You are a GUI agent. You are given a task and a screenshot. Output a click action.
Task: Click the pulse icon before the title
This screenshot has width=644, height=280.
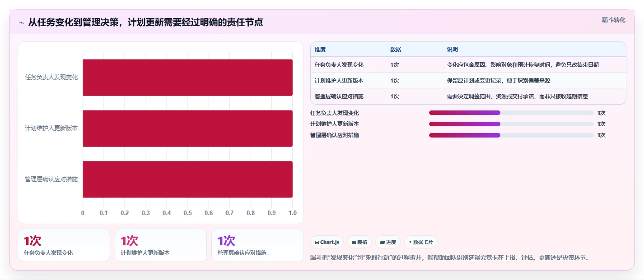click(21, 23)
